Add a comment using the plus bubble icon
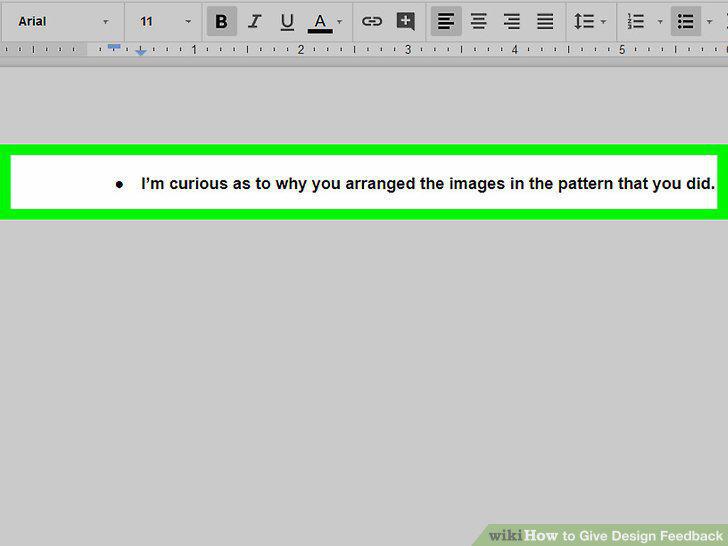Image resolution: width=728 pixels, height=546 pixels. [x=405, y=21]
